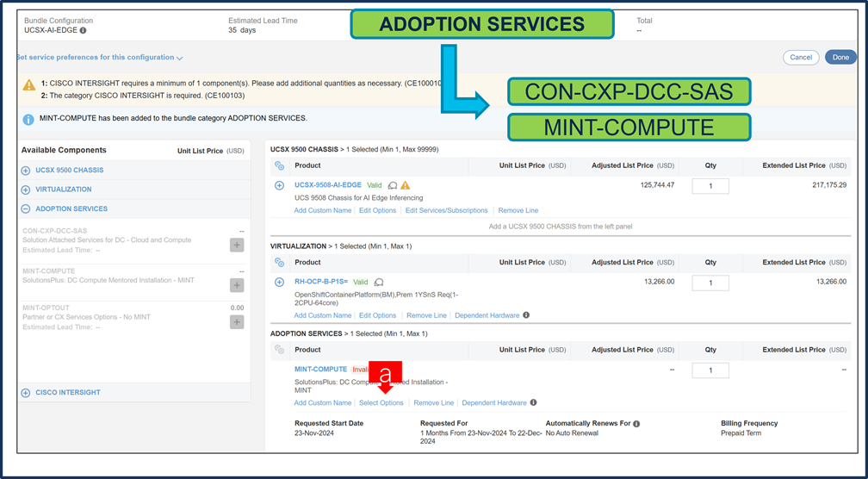Click blue info icon in MINT-COMPUTE notification
Image resolution: width=868 pixels, height=479 pixels.
coord(28,119)
